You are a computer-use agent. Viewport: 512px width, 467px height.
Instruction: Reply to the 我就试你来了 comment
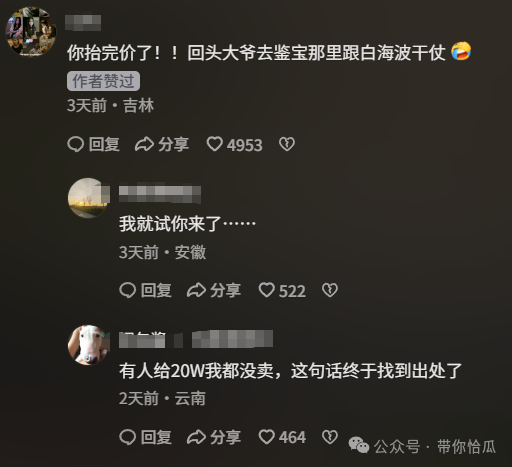[x=145, y=290]
